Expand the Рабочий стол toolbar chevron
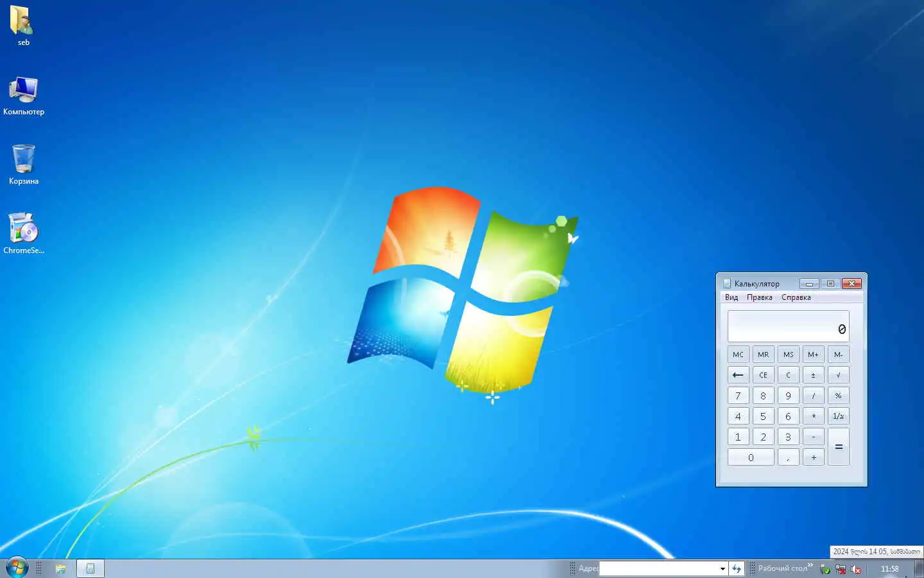924x578 pixels. (x=810, y=565)
